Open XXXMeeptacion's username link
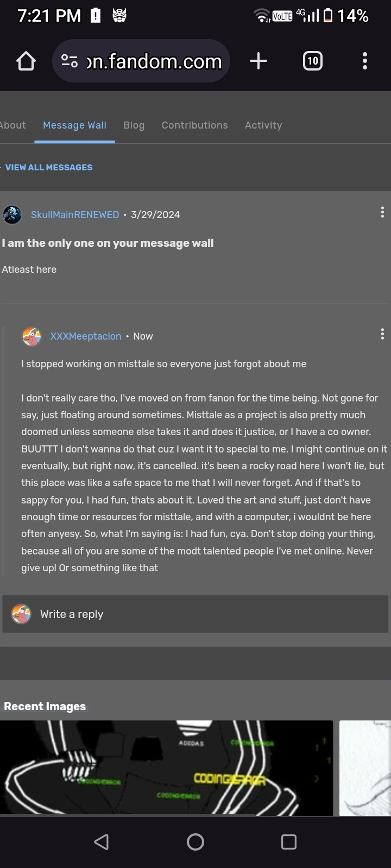Screen dimensions: 391x868 tap(86, 336)
